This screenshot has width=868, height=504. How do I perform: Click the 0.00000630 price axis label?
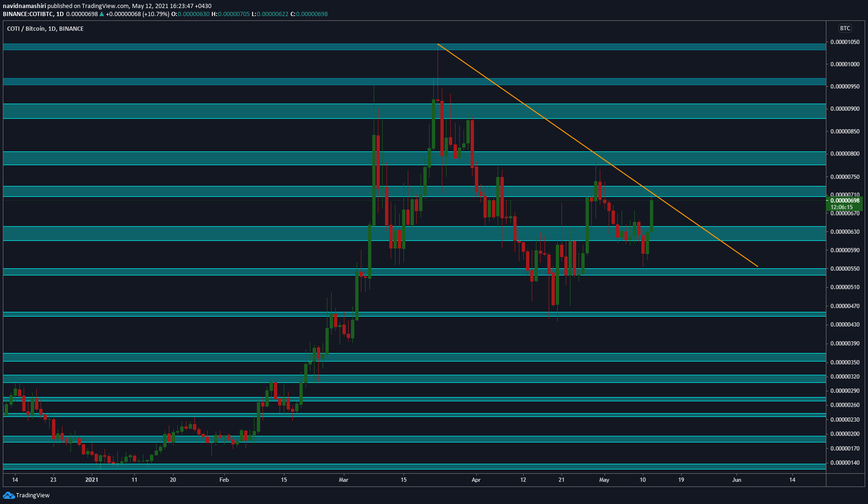(x=845, y=232)
